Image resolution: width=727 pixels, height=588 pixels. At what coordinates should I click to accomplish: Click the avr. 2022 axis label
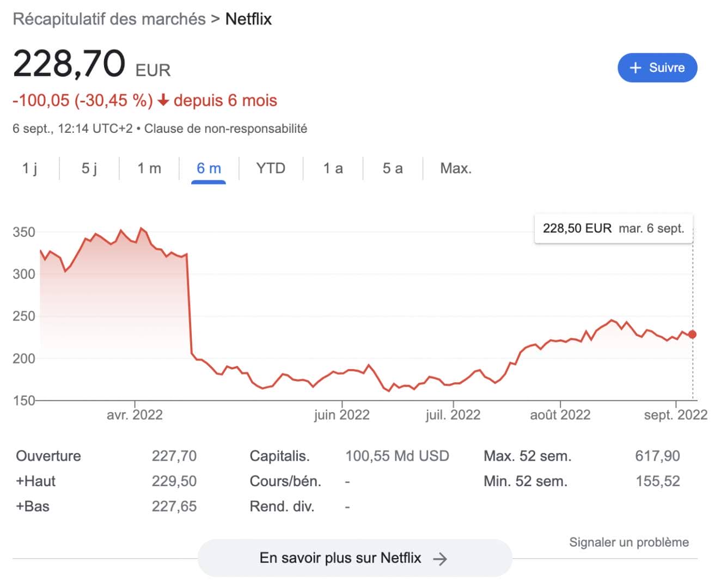pyautogui.click(x=135, y=415)
